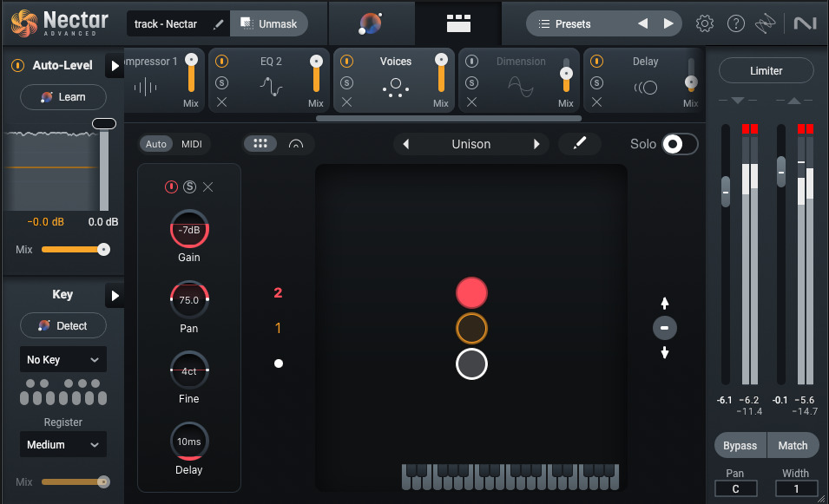
Task: Click the Bypass button
Action: [x=740, y=445]
